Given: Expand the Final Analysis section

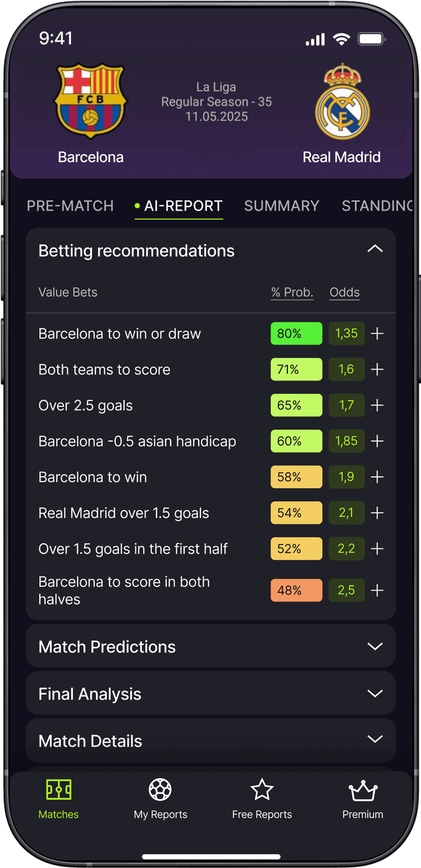Looking at the screenshot, I should 374,694.
